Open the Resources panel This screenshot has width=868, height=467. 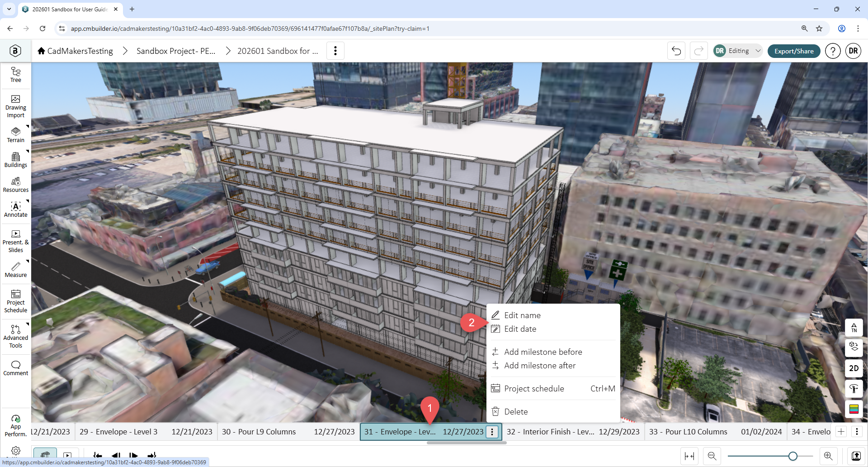[16, 185]
